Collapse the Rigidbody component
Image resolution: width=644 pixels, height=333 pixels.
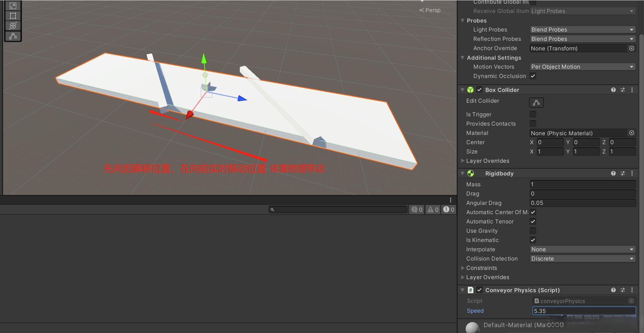(463, 173)
